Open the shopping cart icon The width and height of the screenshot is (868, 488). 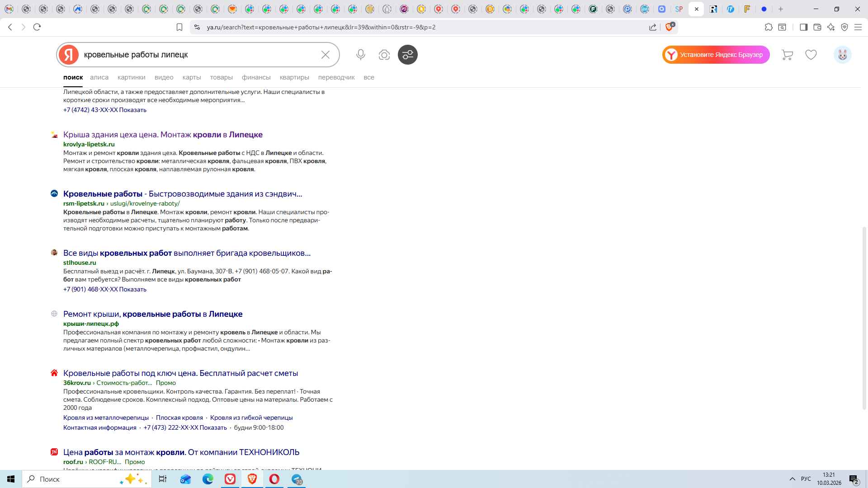(x=787, y=55)
